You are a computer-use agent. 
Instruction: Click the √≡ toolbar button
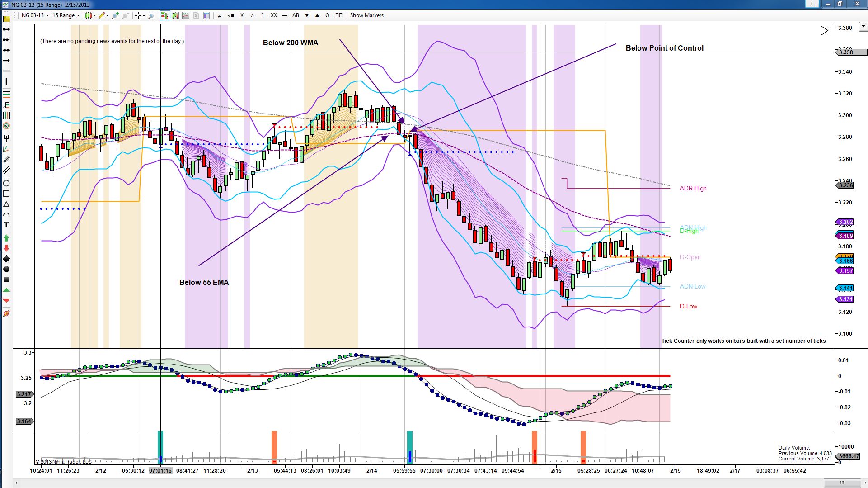[x=230, y=15]
